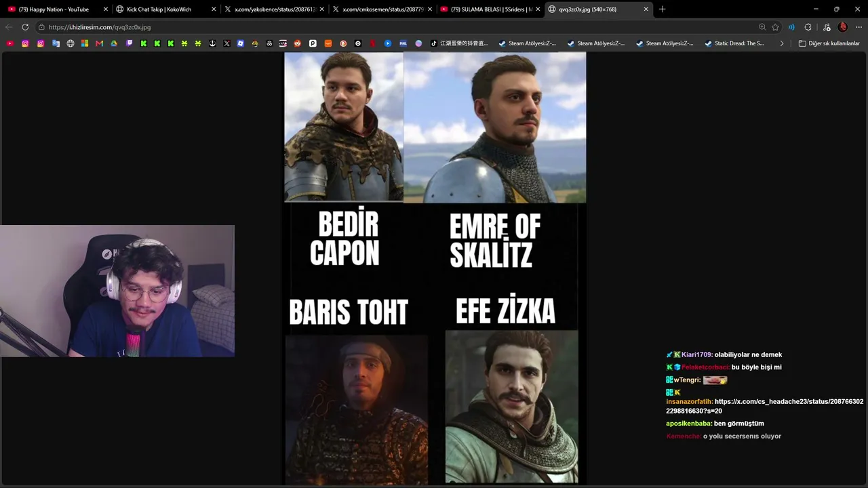Add this page to favorites

(775, 27)
